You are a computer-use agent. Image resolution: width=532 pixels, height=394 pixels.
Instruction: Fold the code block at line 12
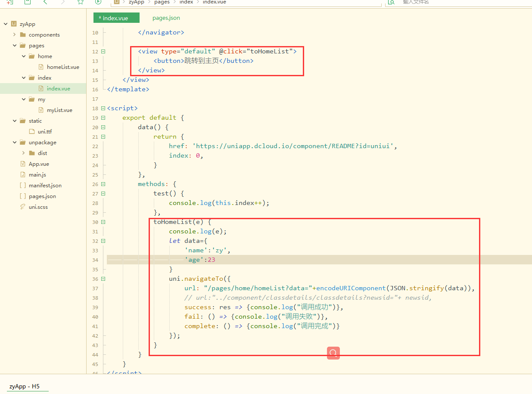(103, 52)
